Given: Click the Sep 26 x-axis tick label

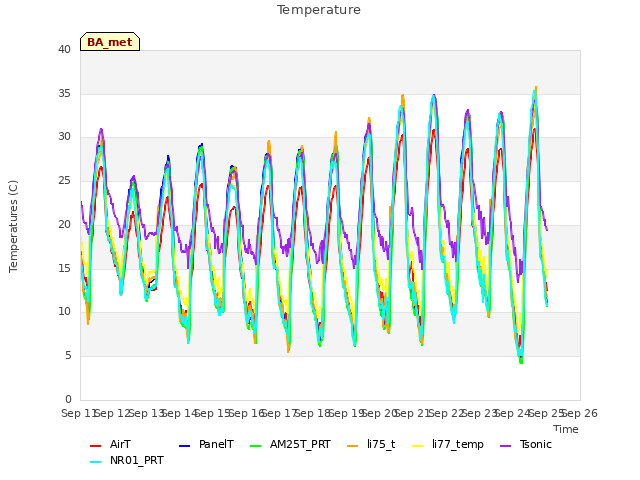Looking at the screenshot, I should (580, 413).
